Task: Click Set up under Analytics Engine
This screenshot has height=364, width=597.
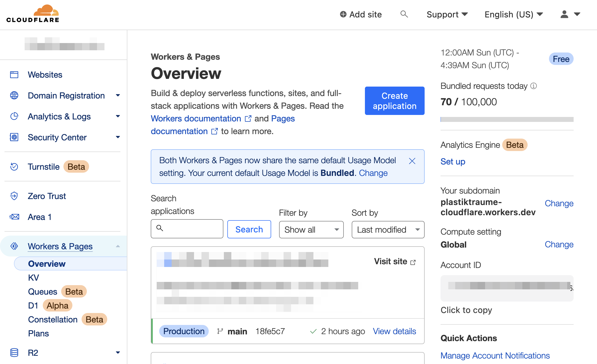Action: pyautogui.click(x=453, y=161)
